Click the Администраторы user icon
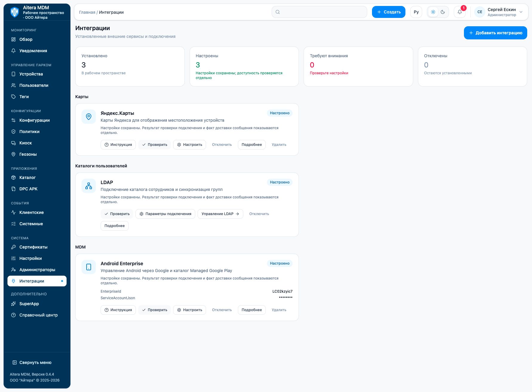This screenshot has width=532, height=392. coord(13,270)
